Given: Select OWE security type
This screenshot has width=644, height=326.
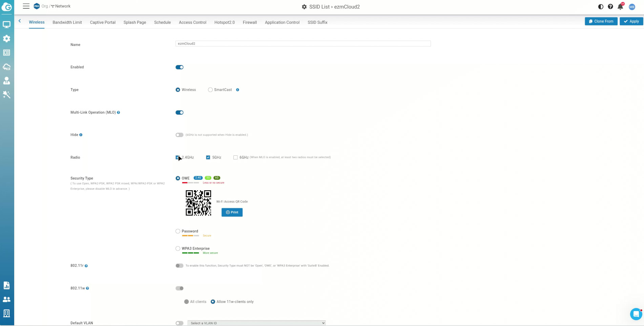Looking at the screenshot, I should point(178,178).
